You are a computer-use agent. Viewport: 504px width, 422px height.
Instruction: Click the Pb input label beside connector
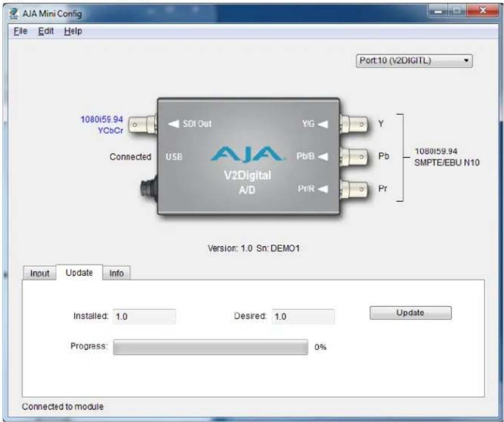(x=383, y=156)
